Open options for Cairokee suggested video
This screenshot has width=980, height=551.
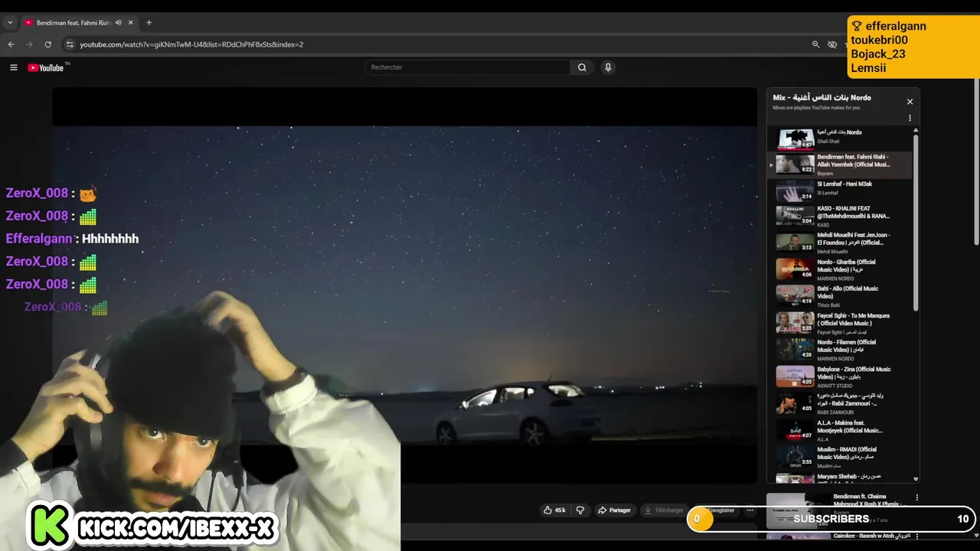tap(916, 536)
